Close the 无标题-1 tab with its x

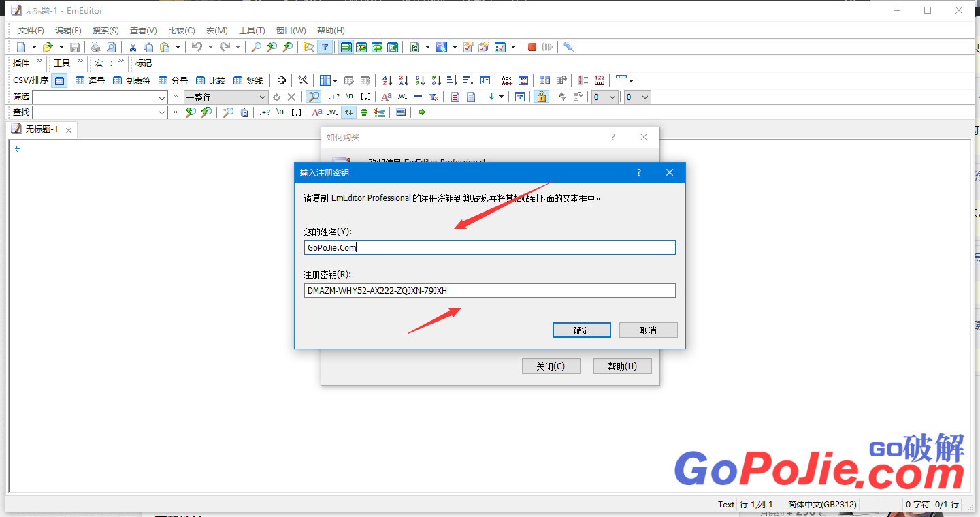click(x=69, y=130)
